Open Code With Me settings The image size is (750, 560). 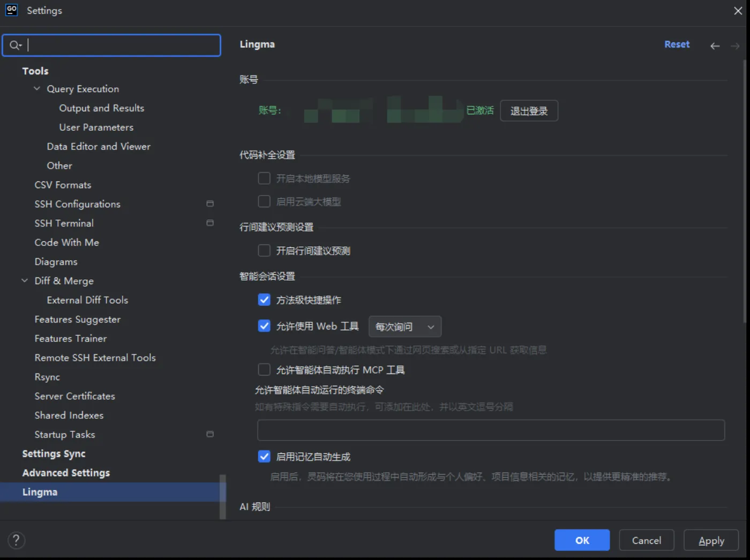coord(66,242)
